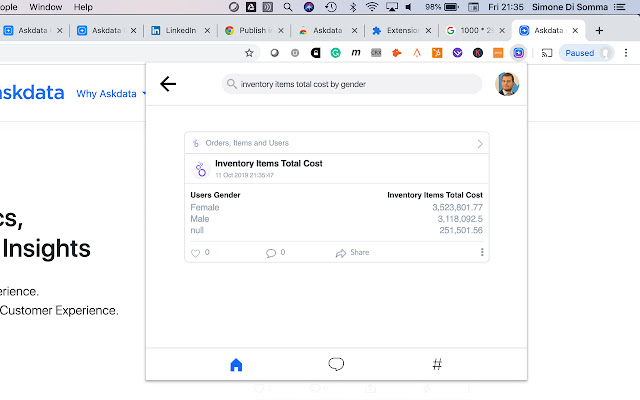Open the Wi-Fi status menu

pos(372,7)
